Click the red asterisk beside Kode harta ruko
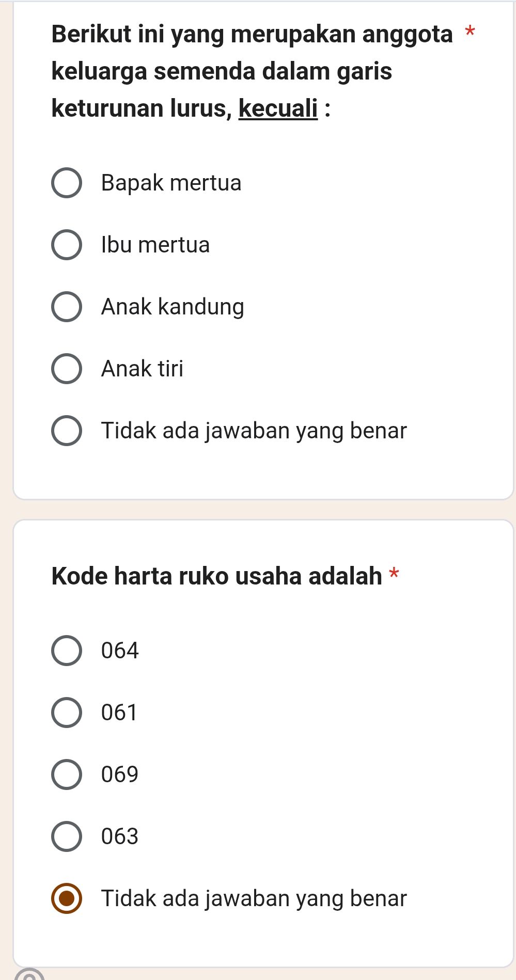The height and width of the screenshot is (980, 516). tap(395, 572)
